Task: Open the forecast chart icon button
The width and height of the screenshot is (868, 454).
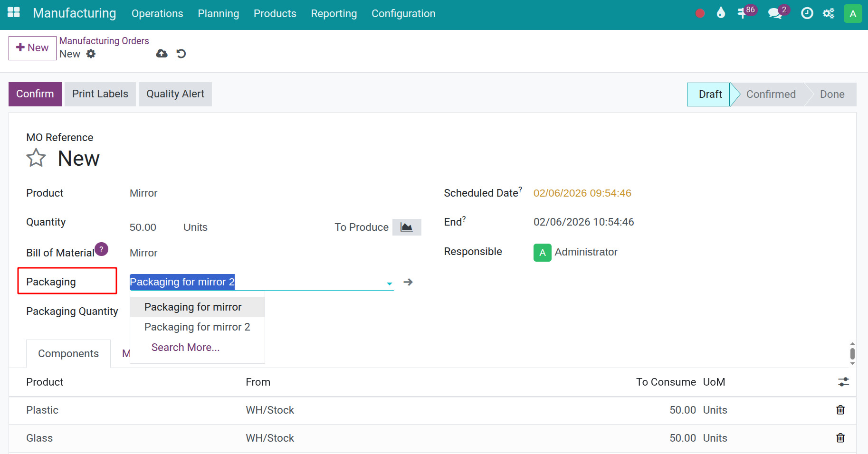Action: 406,227
